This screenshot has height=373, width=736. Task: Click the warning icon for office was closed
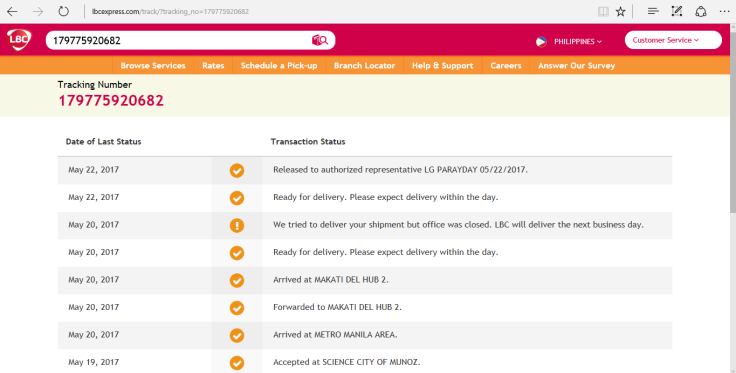pyautogui.click(x=237, y=225)
